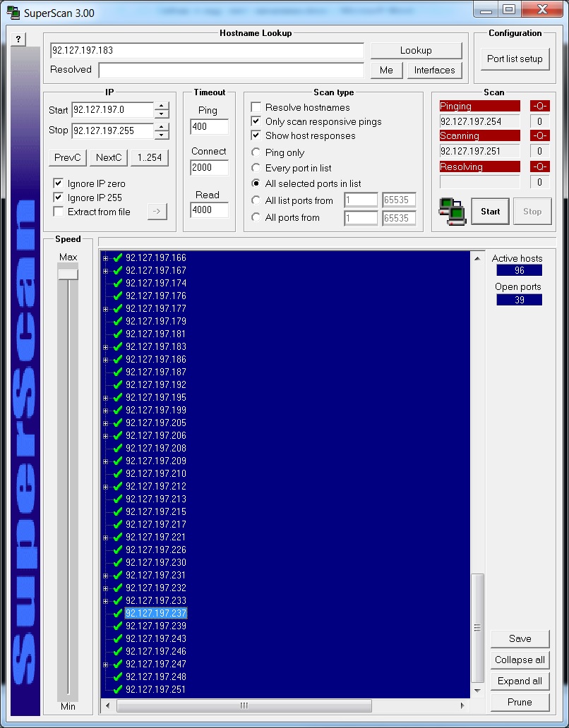
Task: Click the Scanning -Q- indicator
Action: click(539, 136)
